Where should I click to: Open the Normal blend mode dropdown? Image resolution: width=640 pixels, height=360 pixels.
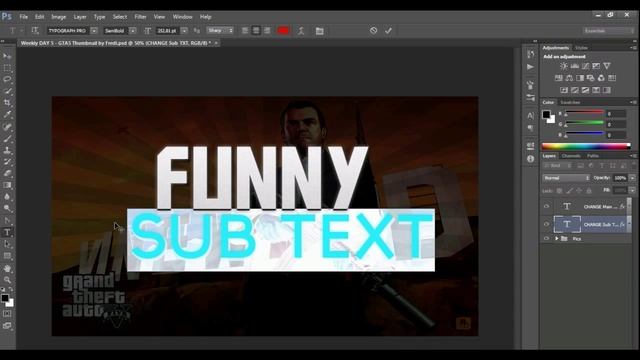point(566,178)
